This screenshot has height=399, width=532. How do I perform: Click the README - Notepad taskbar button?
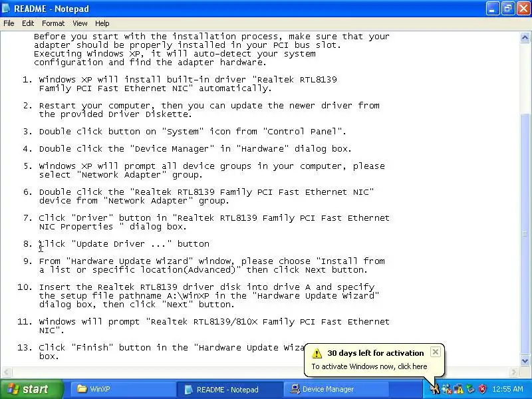(x=229, y=389)
